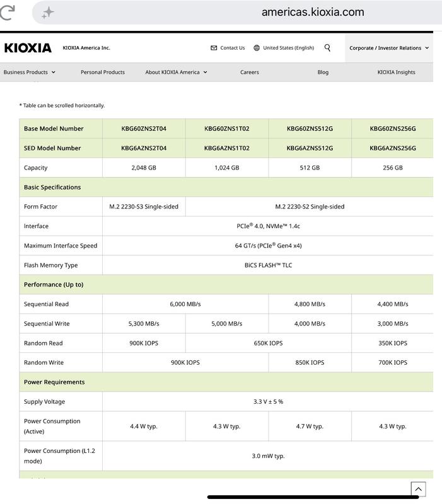Viewport: 442px width, 504px height.
Task: Click the 4.7 W typ. power value
Action: [310, 427]
